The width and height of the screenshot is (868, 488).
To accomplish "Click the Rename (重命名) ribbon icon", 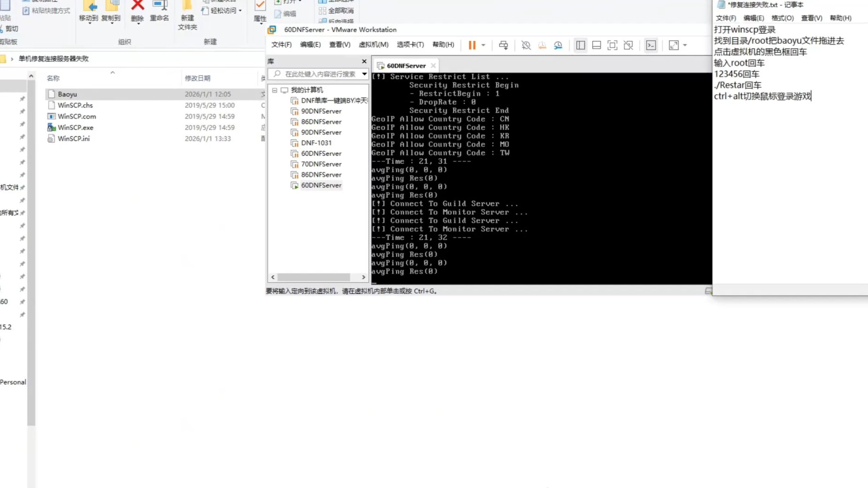I will coord(159,12).
